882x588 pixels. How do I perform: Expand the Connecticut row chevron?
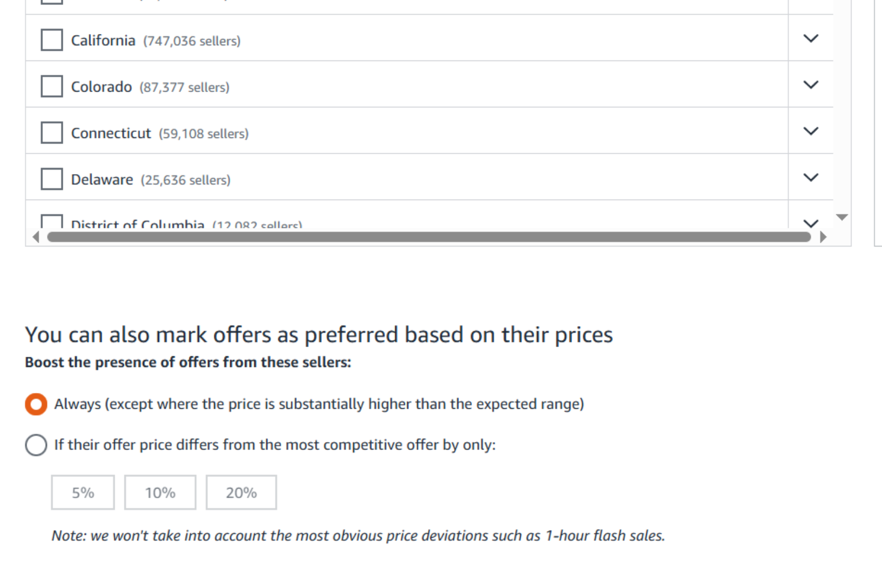(x=811, y=131)
